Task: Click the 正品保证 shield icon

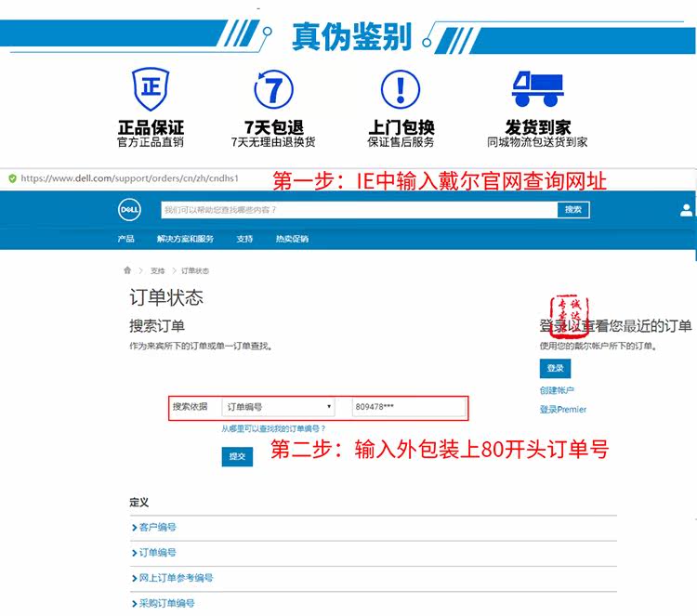Action: click(x=151, y=89)
